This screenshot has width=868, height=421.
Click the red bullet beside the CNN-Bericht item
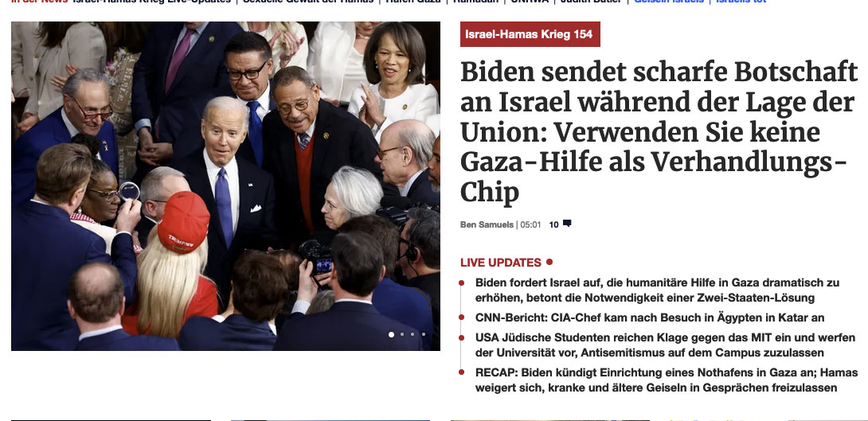pyautogui.click(x=461, y=318)
